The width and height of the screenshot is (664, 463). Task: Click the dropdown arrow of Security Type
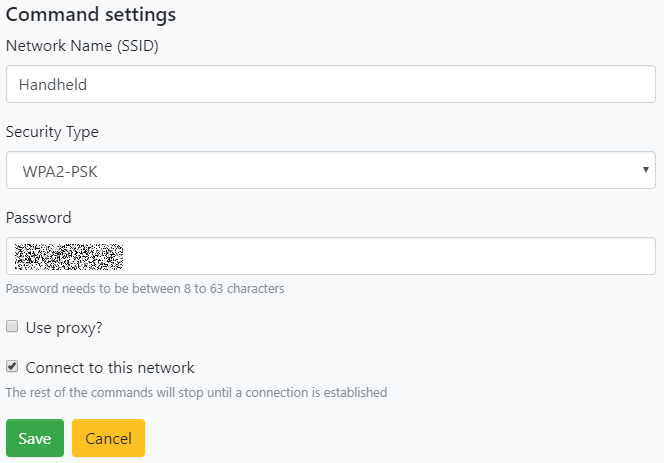[645, 169]
